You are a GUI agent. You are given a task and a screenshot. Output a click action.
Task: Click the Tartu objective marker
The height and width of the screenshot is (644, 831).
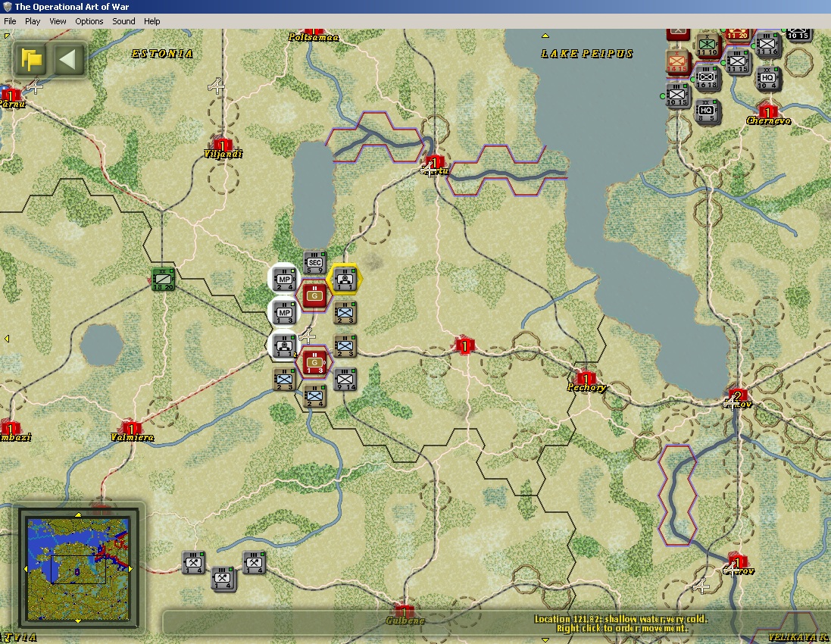435,163
